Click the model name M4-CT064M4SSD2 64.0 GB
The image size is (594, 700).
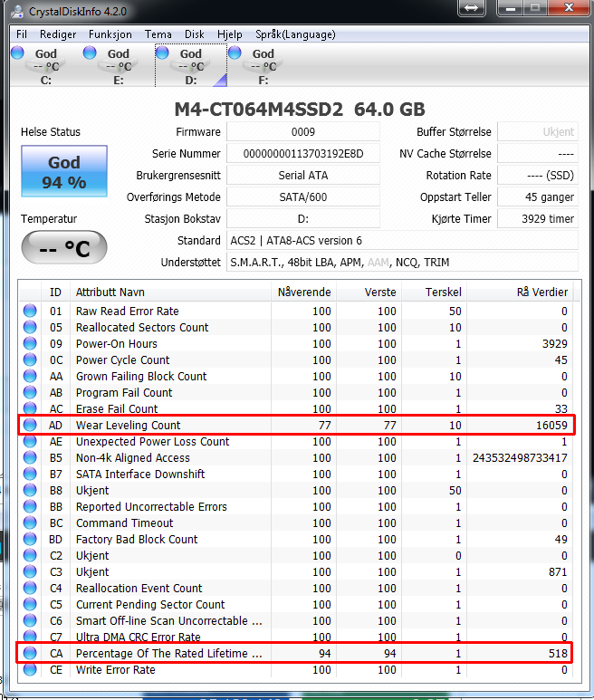[300, 110]
